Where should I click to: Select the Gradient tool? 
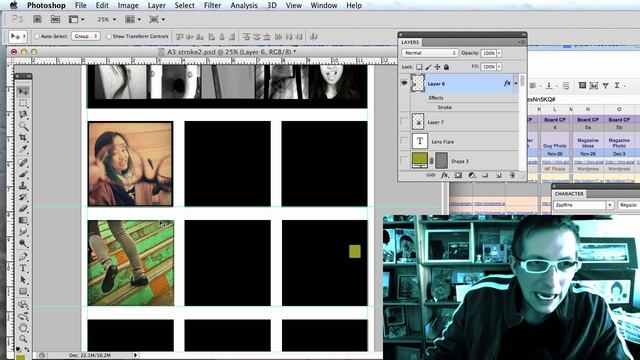(23, 220)
